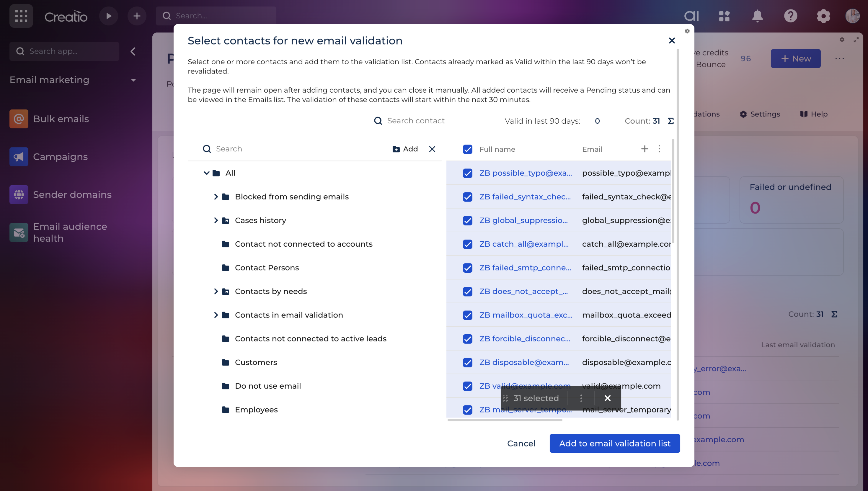Click the run process play icon

[x=109, y=16]
